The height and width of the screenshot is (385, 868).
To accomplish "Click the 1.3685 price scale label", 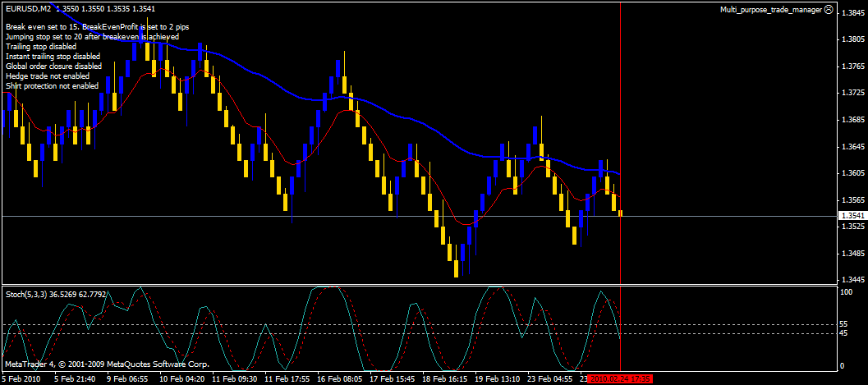I will [x=852, y=120].
